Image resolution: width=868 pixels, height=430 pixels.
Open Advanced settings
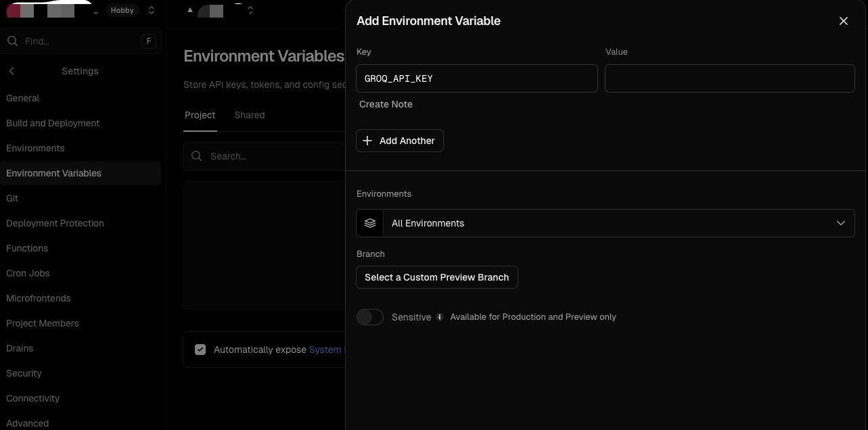coord(28,423)
